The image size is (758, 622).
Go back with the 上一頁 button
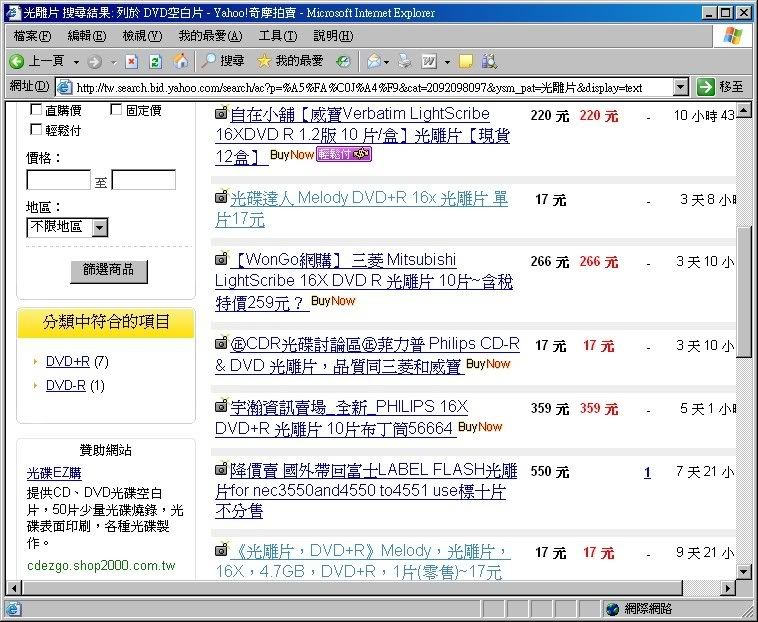coord(37,61)
